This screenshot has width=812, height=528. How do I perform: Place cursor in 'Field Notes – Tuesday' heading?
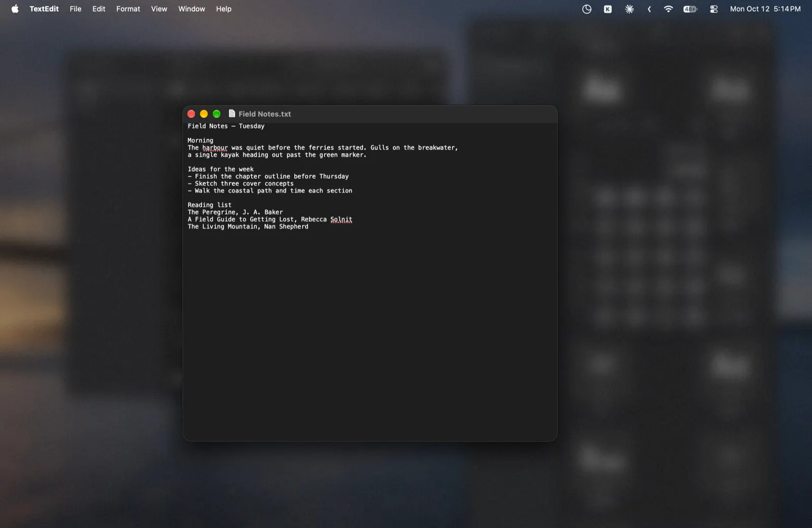click(x=226, y=126)
